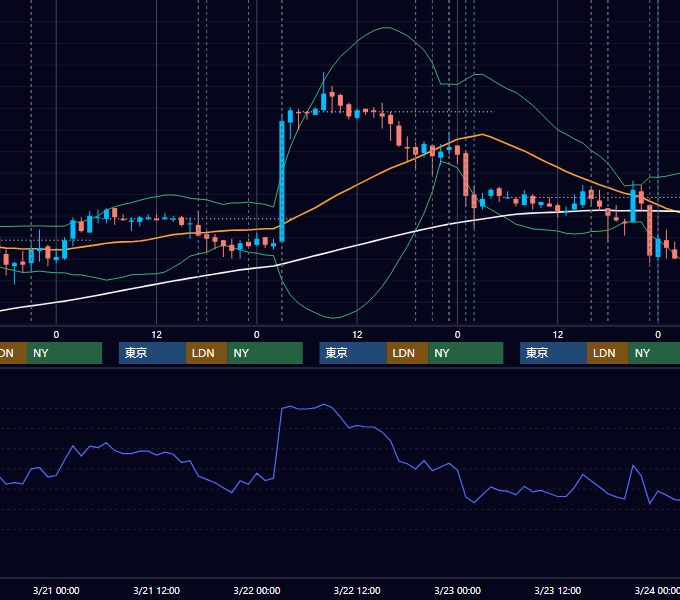
Task: Select the NY session block spanning 3/22 00:00
Action: point(265,353)
